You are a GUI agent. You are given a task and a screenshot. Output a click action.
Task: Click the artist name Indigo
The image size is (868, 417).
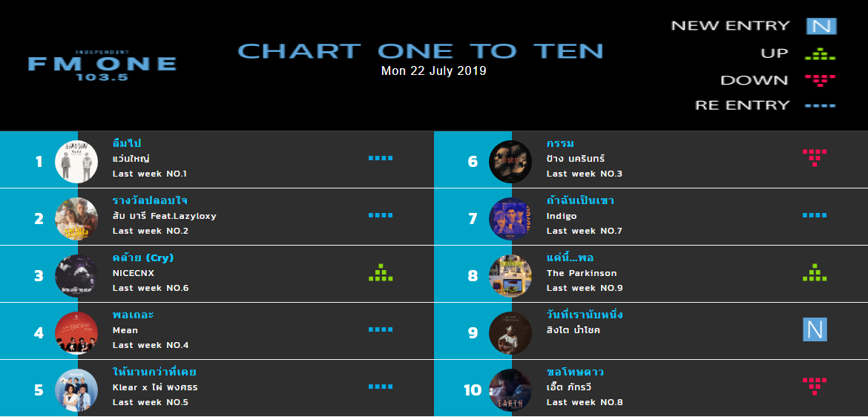562,216
